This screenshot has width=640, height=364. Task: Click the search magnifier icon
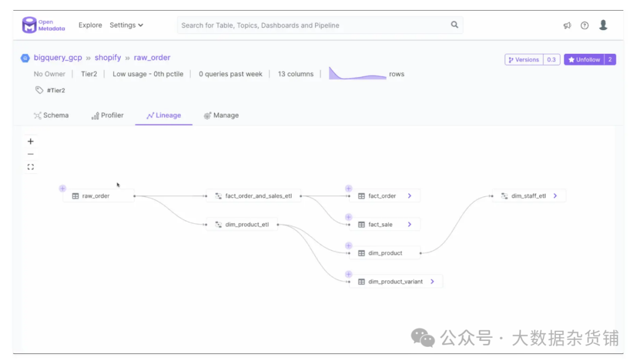[x=455, y=25]
